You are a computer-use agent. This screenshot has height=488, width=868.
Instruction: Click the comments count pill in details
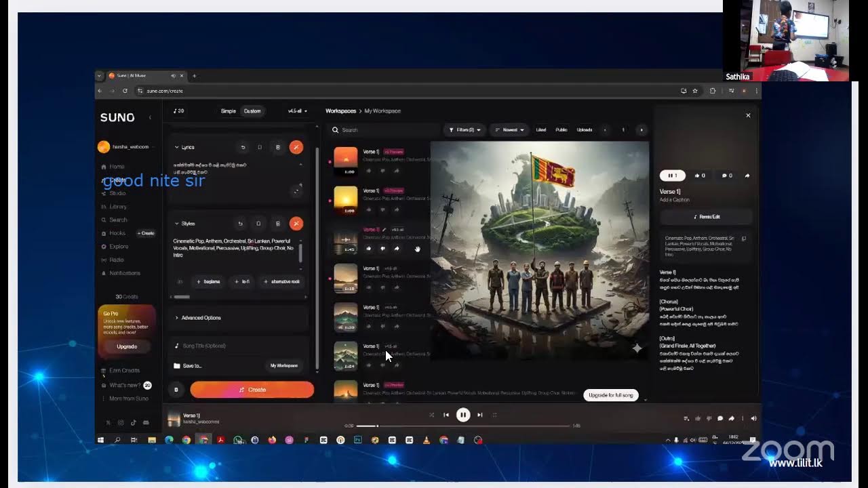[726, 176]
